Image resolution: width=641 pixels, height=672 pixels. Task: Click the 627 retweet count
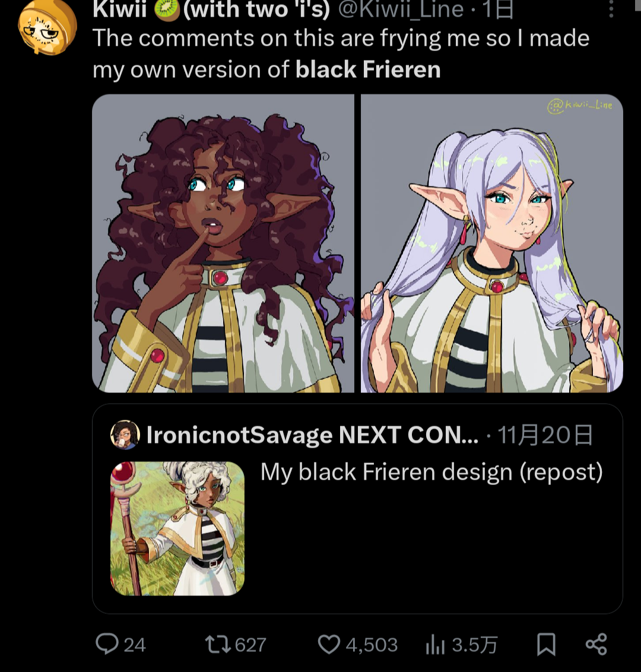[250, 645]
